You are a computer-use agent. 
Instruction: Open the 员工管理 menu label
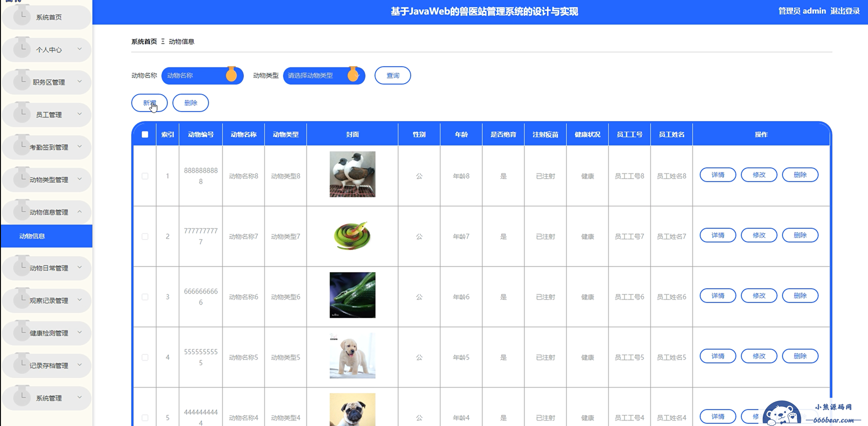(x=49, y=115)
